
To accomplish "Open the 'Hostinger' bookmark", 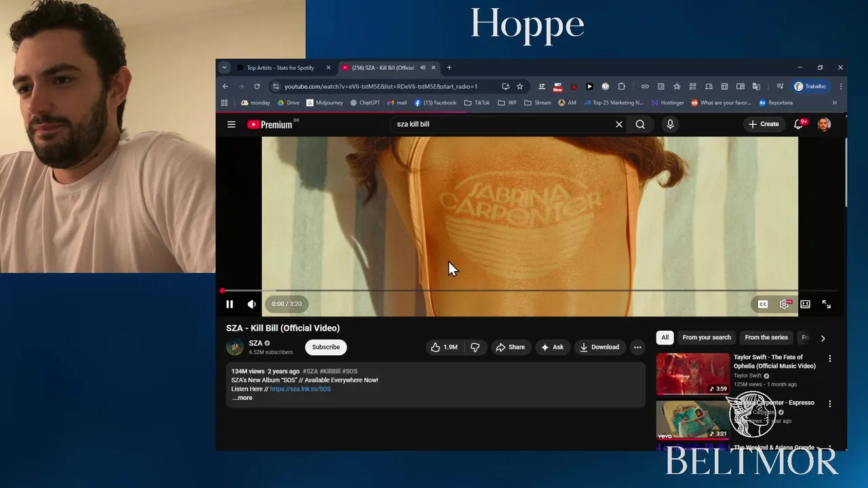I will click(668, 103).
